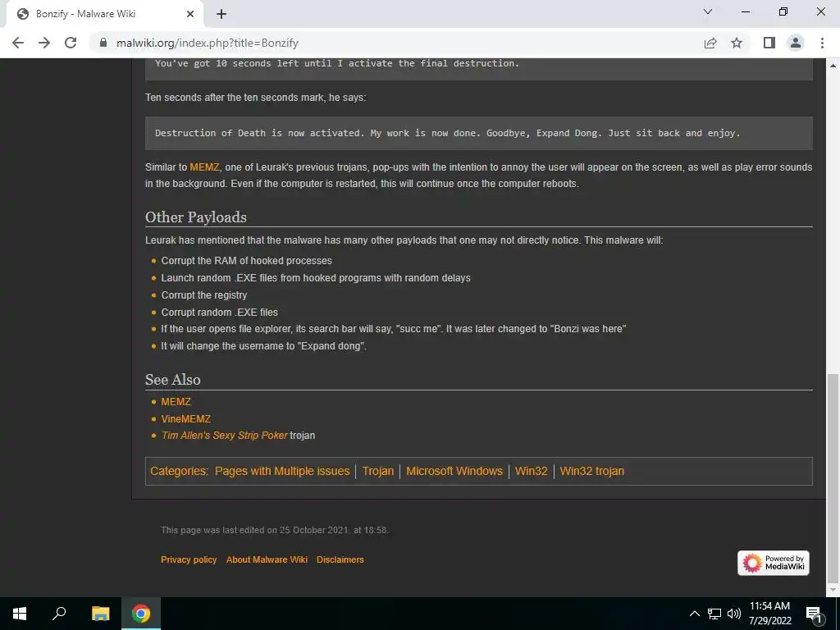Click the 'Destruction of Death' code block
The image size is (840, 630).
479,133
